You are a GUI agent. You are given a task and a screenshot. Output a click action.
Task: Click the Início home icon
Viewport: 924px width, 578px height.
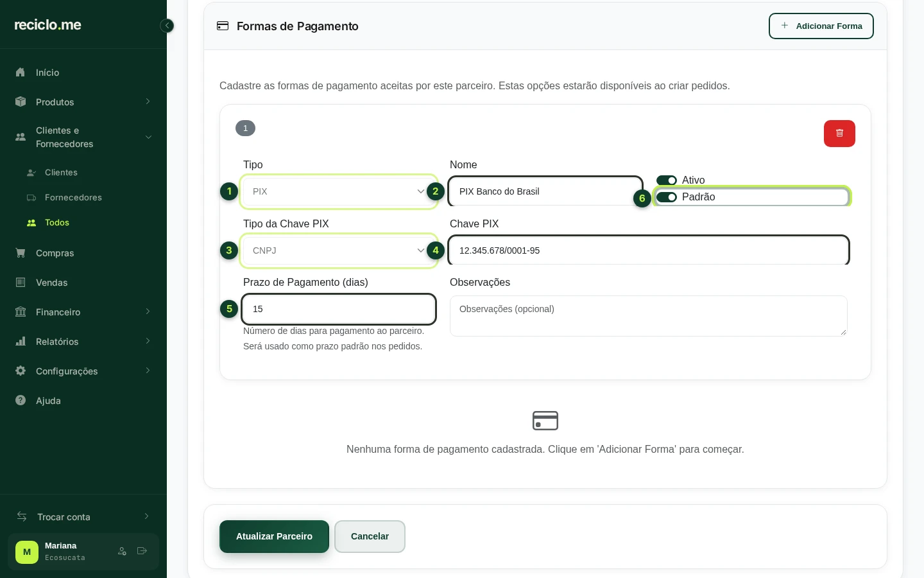[x=21, y=73]
